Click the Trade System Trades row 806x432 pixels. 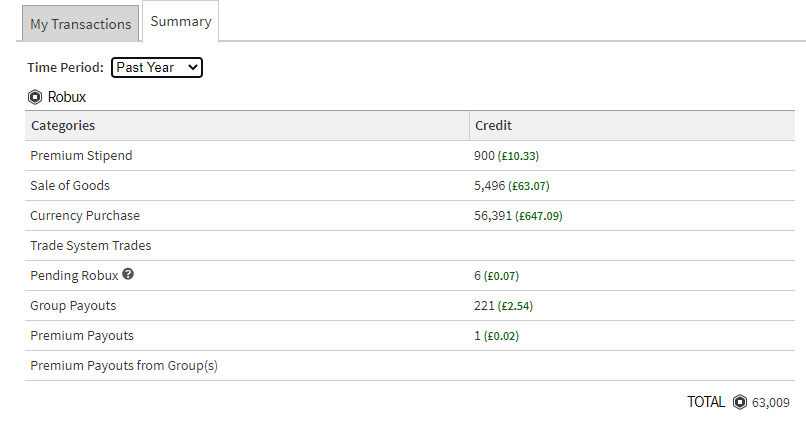click(x=91, y=246)
